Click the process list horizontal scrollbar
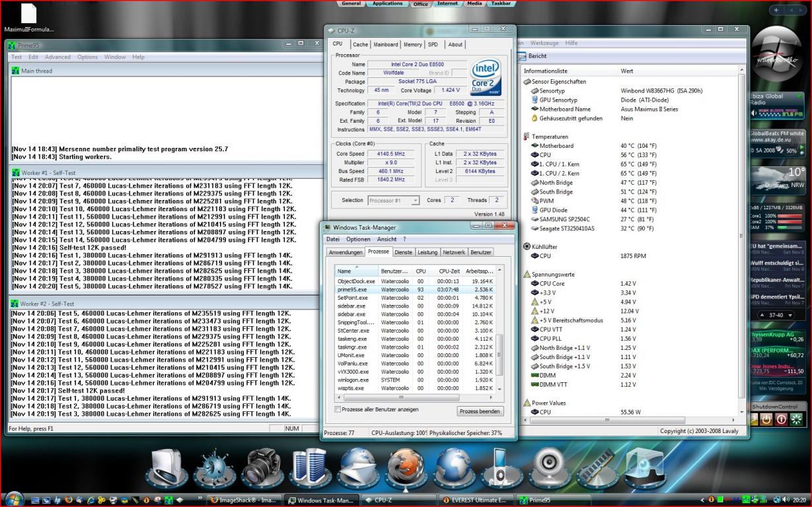This screenshot has width=812, height=507. click(x=414, y=398)
